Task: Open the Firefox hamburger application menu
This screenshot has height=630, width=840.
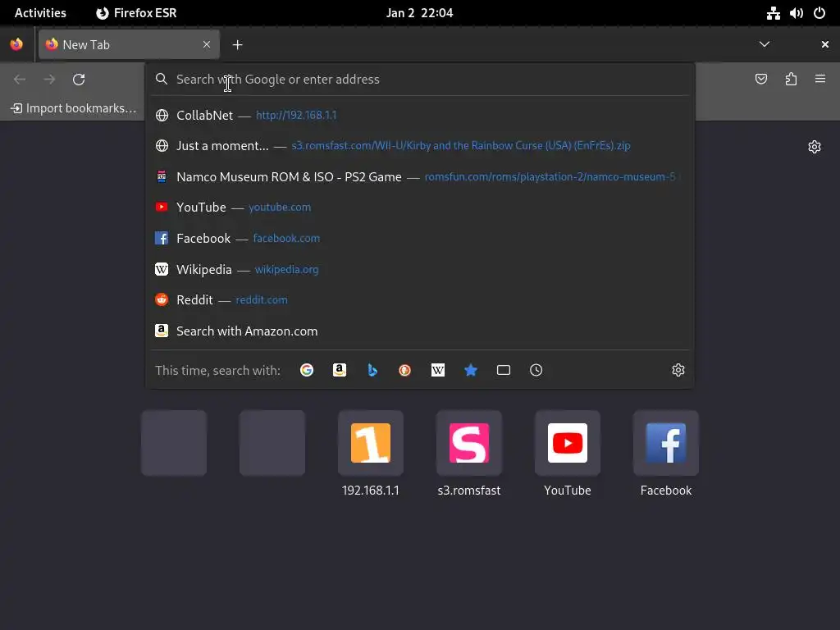Action: point(820,79)
